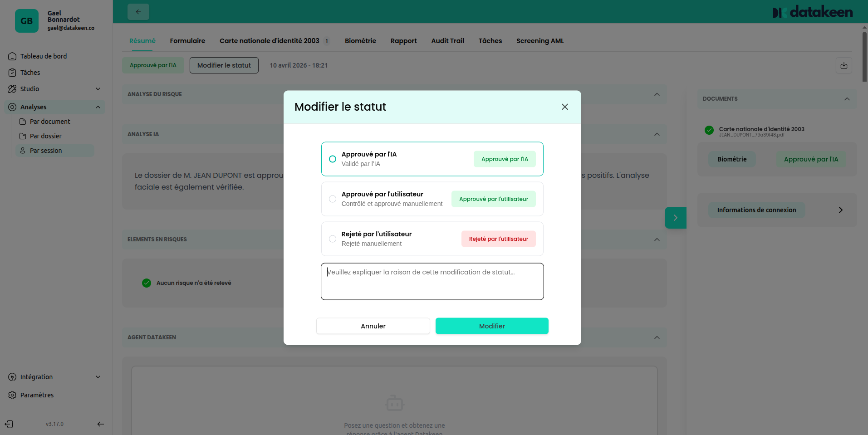Viewport: 868px width, 435px height.
Task: Click the Datakeen logo
Action: pyautogui.click(x=813, y=12)
